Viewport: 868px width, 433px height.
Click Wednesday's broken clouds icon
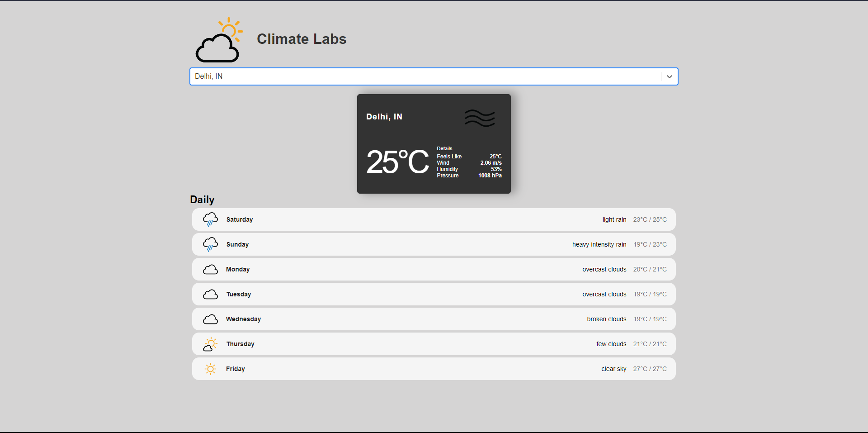click(210, 319)
